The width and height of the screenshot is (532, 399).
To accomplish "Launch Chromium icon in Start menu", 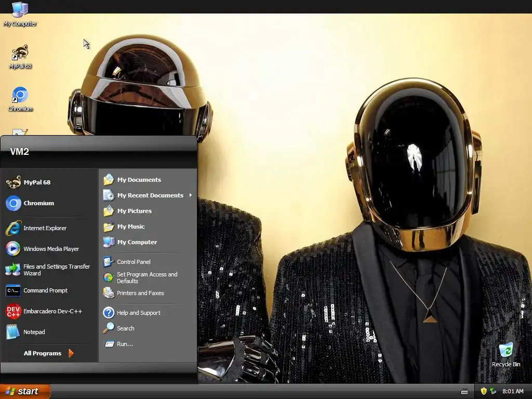I will click(x=14, y=203).
